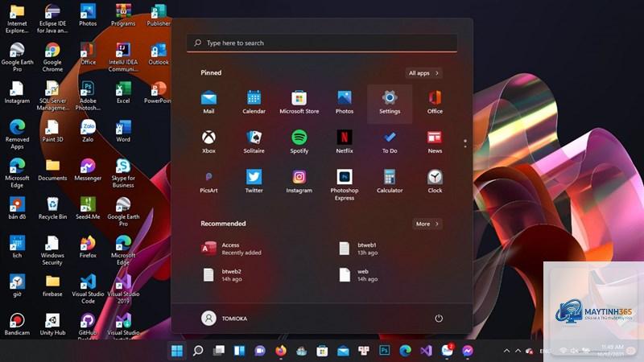The height and width of the screenshot is (362, 644).
Task: Expand More recommended items
Action: click(x=427, y=224)
